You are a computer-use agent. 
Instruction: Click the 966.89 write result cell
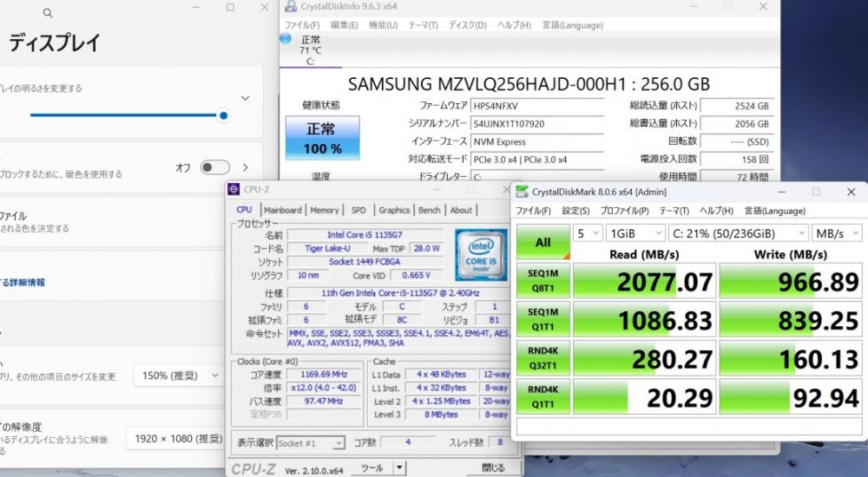(x=791, y=281)
